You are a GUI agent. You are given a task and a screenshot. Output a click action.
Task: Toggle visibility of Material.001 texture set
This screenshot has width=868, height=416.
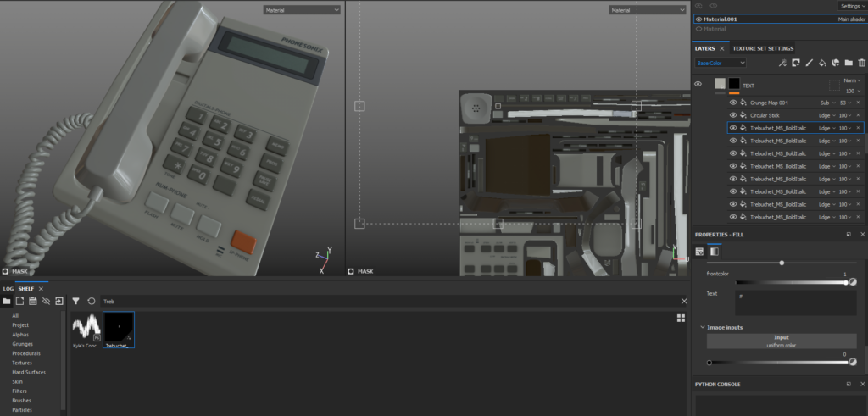(x=698, y=19)
